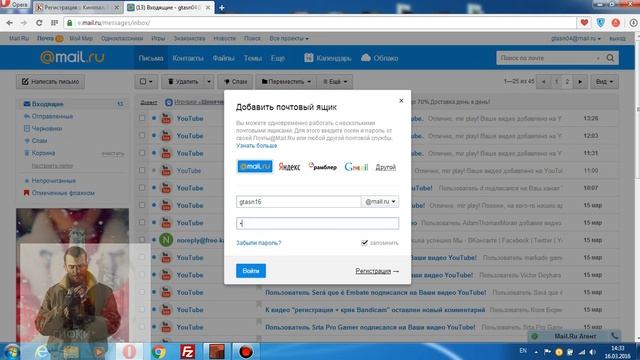This screenshot has height=360, width=640.
Task: Mark as spam with "Спам" button
Action: coord(236,82)
